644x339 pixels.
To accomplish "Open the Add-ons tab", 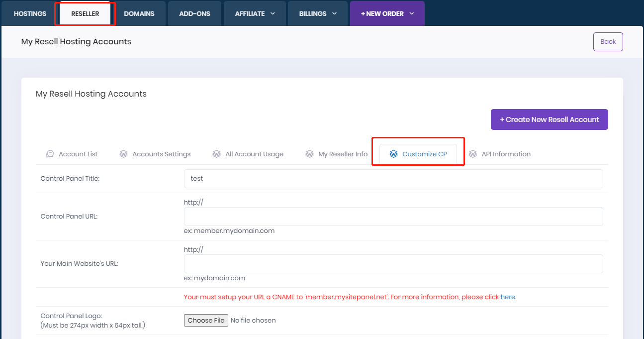I will point(194,14).
